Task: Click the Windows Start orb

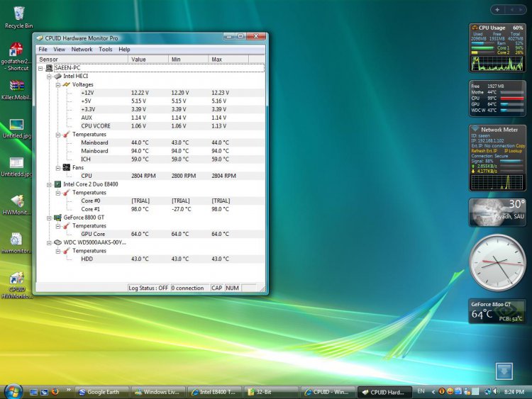Action: tap(13, 392)
